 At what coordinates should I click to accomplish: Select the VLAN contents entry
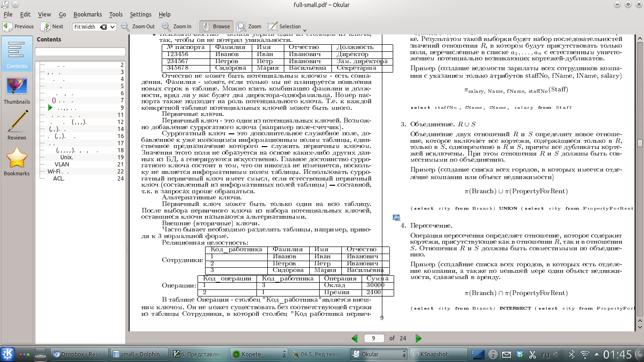[x=80, y=165]
